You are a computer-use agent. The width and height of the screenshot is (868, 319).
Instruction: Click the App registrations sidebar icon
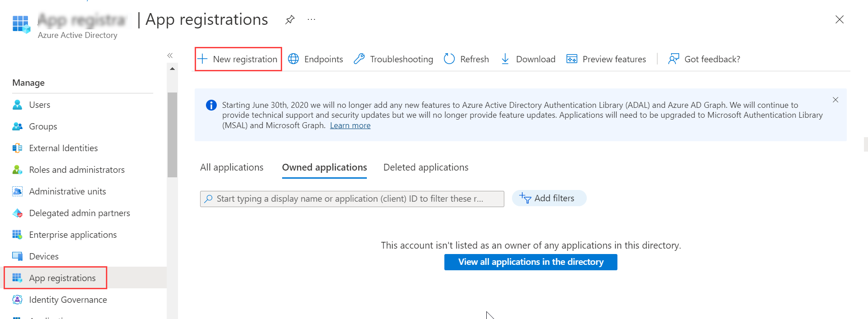[18, 278]
